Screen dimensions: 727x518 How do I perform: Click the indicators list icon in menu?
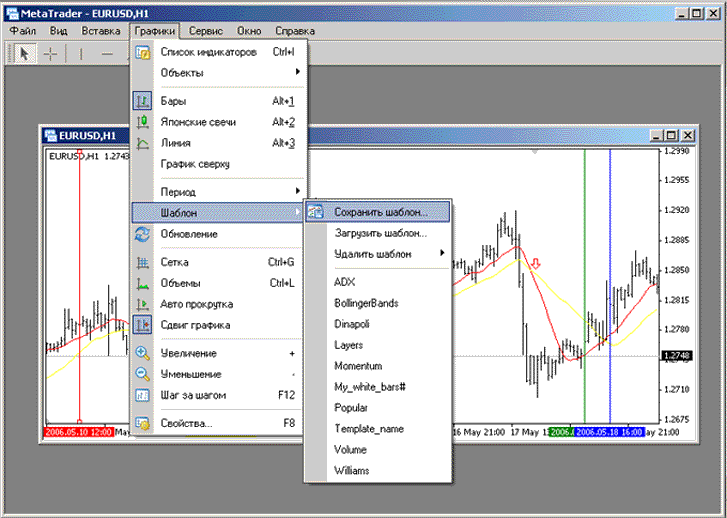point(143,52)
